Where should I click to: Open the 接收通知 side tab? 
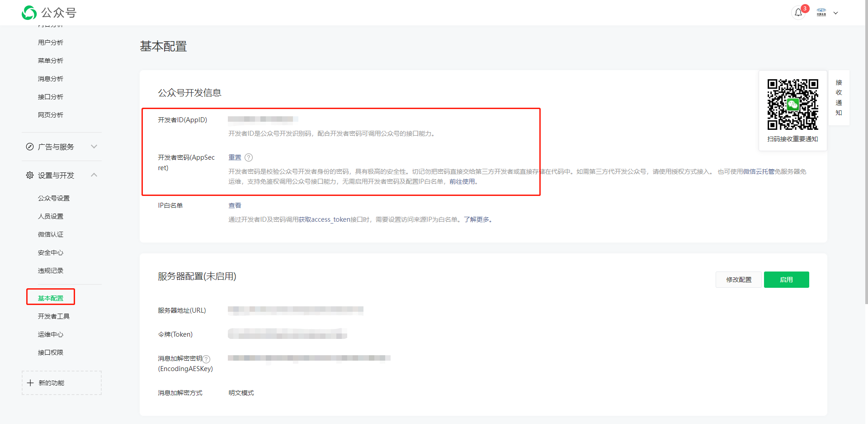pos(839,98)
